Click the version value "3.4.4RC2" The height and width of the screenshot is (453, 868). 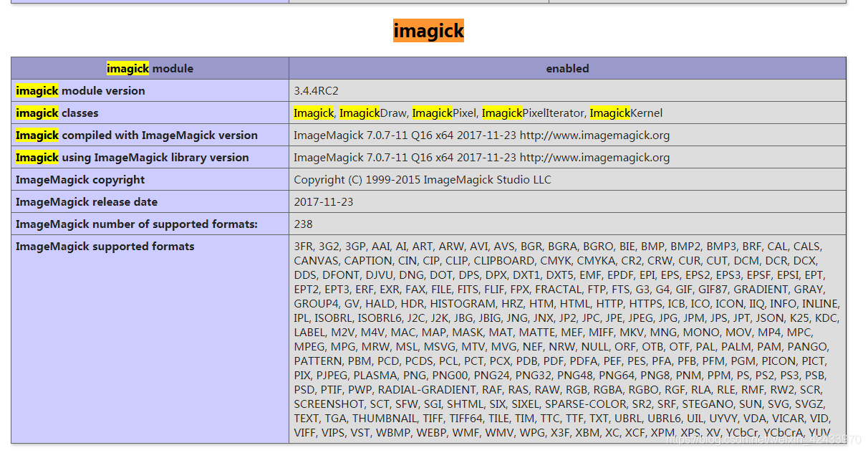[316, 91]
